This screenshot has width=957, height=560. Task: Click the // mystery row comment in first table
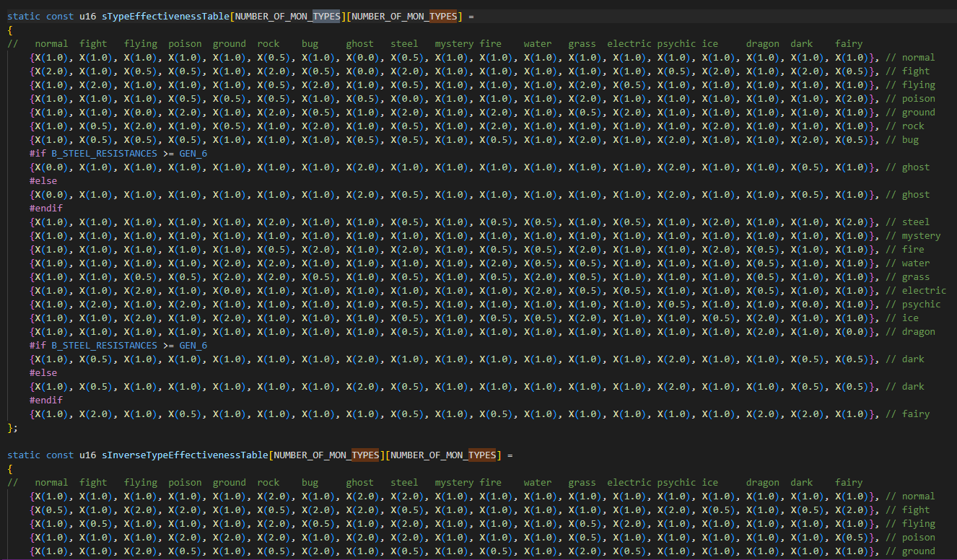tap(913, 236)
